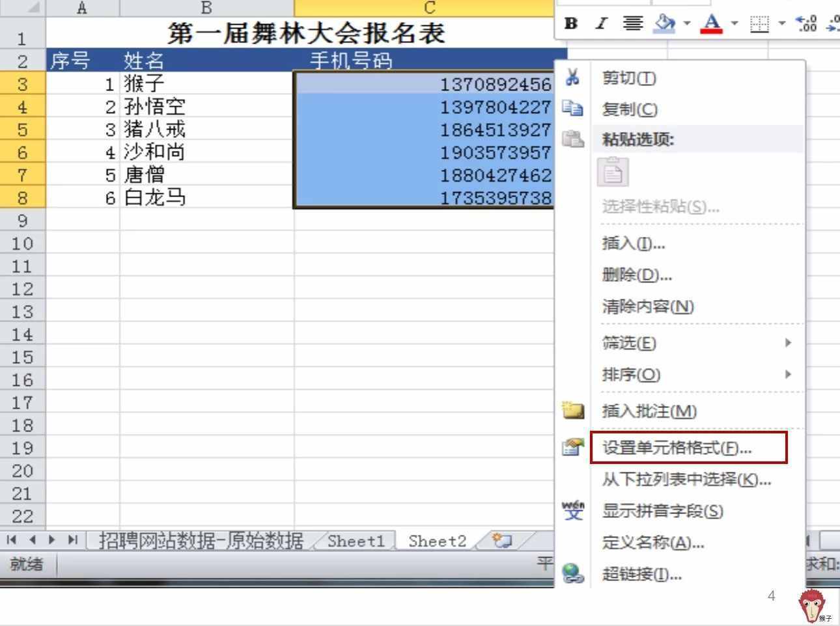Go to first sheet with navigation arrow
840x626 pixels.
point(12,540)
